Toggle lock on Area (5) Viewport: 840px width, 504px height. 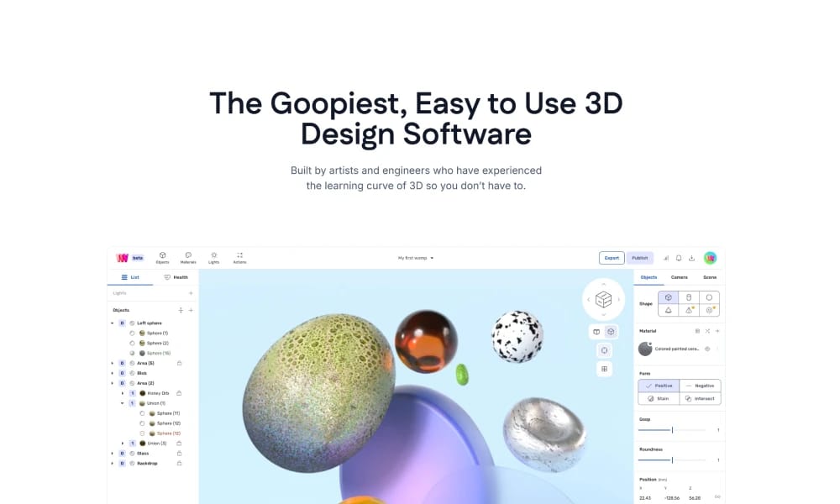[180, 363]
